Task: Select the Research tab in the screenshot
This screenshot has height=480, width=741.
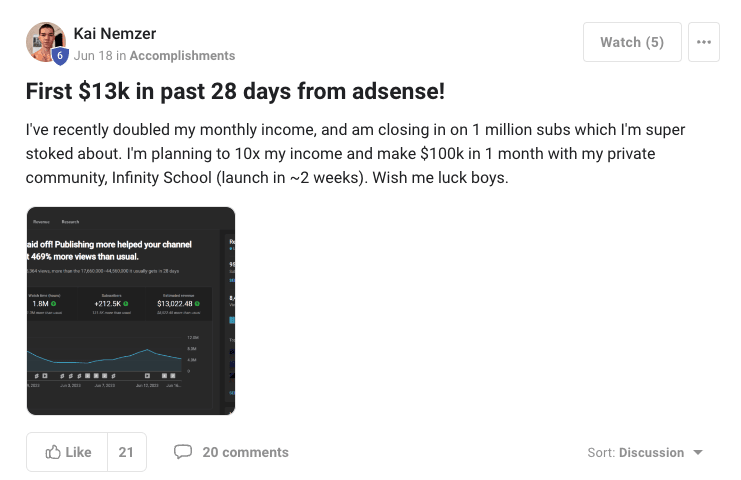Action: [x=70, y=221]
